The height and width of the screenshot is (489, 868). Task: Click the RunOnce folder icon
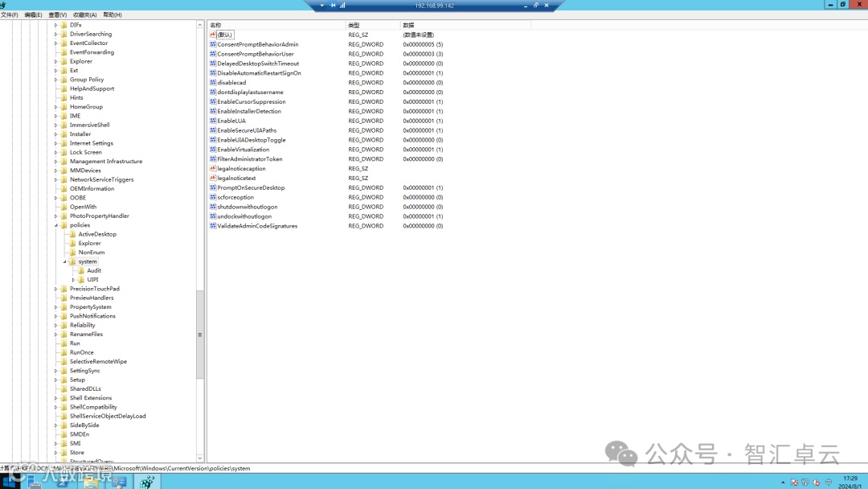63,352
